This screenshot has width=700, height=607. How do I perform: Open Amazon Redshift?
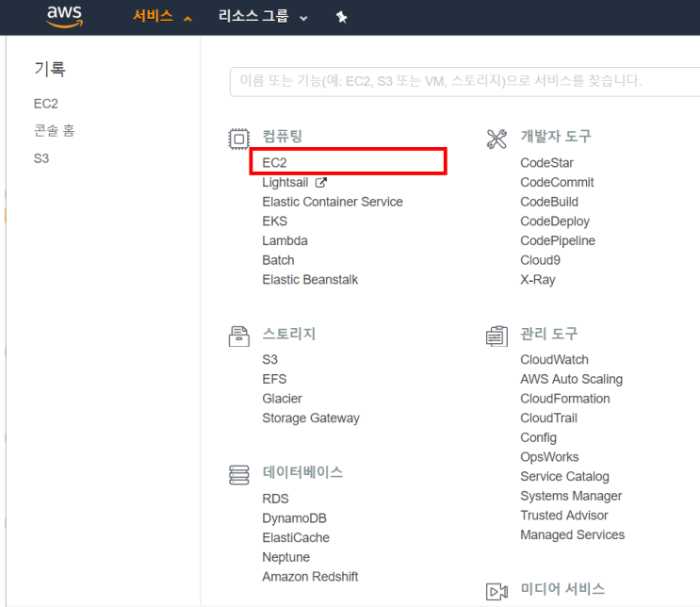pos(310,577)
